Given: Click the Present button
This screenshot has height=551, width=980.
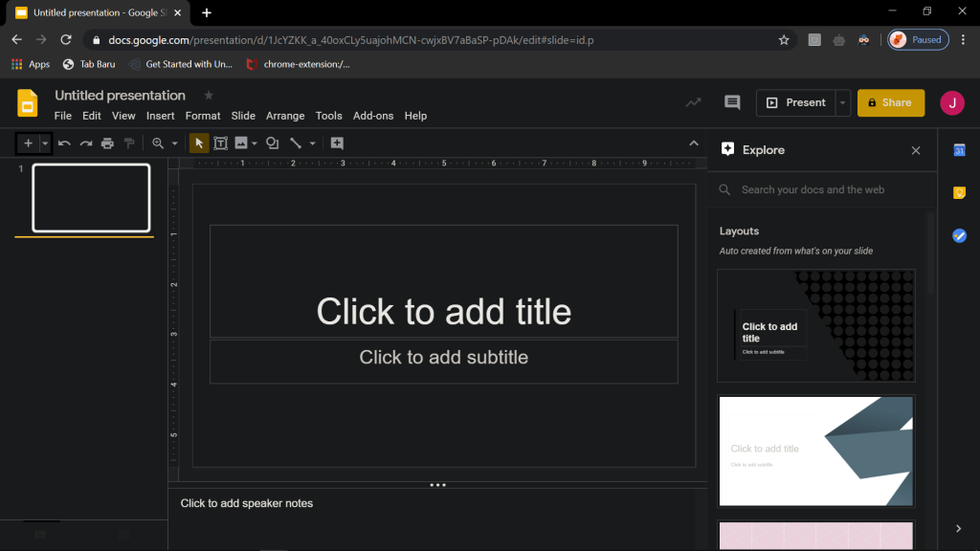Looking at the screenshot, I should coord(795,102).
